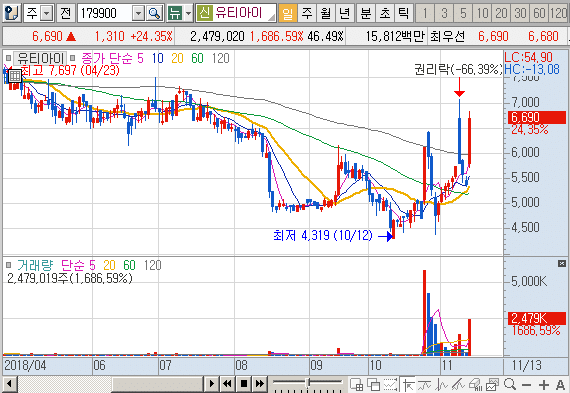The height and width of the screenshot is (393, 570).
Task: Click the 15,812백만 trading value
Action: coord(395,36)
